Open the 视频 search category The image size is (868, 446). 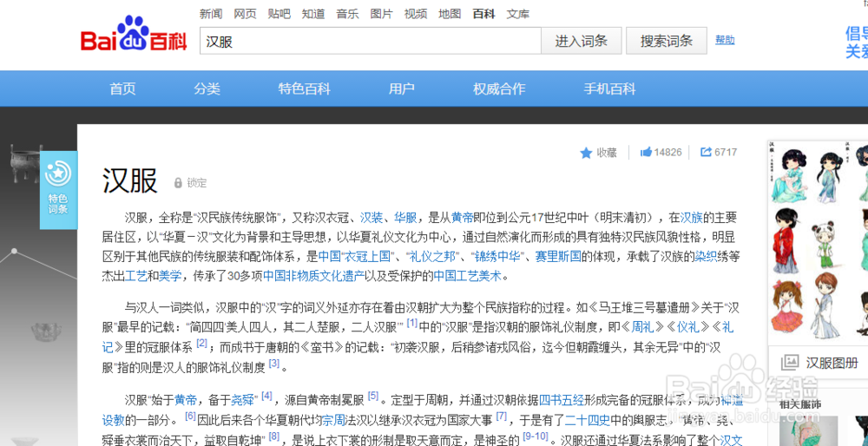click(416, 14)
